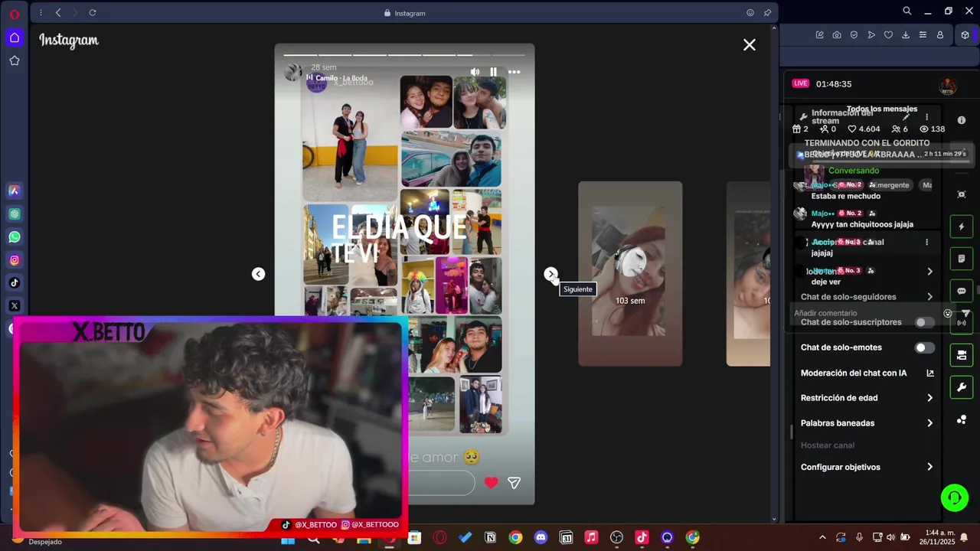Viewport: 980px width, 551px height.
Task: Click the Añadir comentario field
Action: [x=865, y=314]
